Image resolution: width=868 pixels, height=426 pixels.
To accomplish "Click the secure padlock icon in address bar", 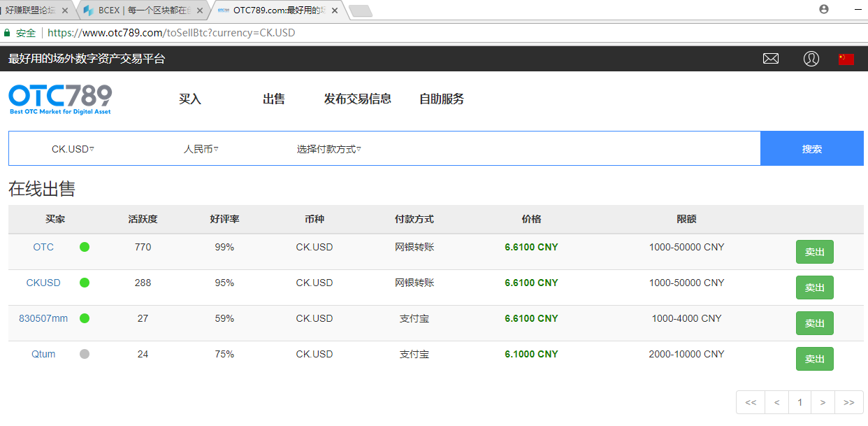I will point(8,33).
